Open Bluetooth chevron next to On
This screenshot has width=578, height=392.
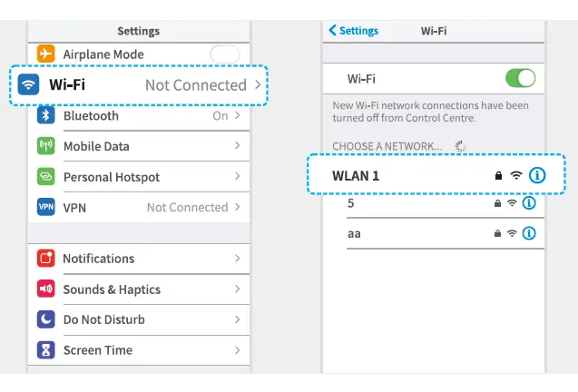(238, 116)
